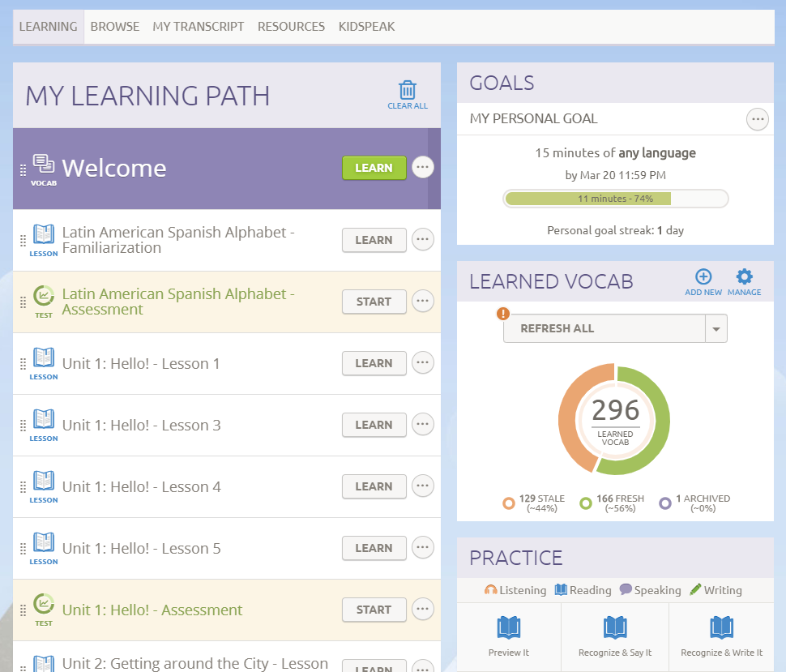Click the Clear All trash can icon
The height and width of the screenshot is (672, 786).
click(x=408, y=91)
